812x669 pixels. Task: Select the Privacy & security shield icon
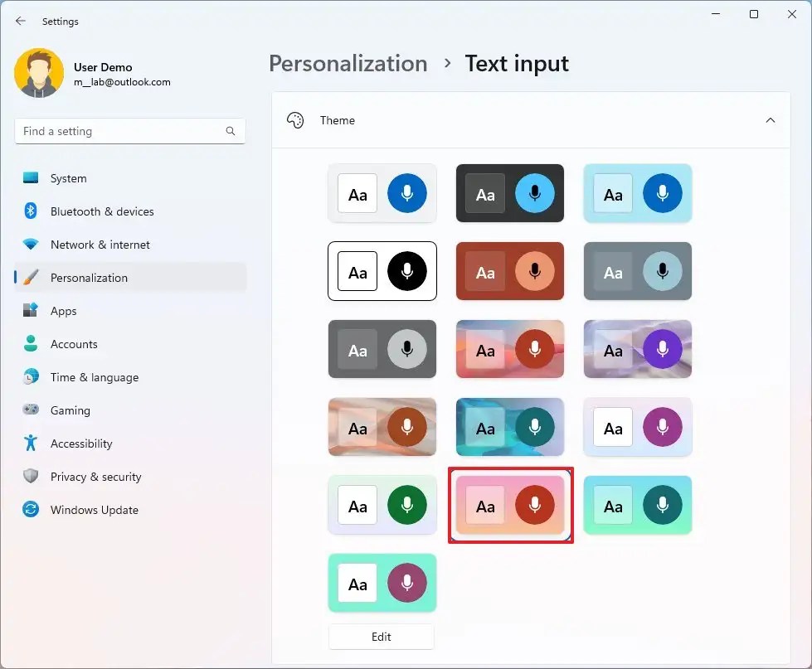pyautogui.click(x=31, y=477)
